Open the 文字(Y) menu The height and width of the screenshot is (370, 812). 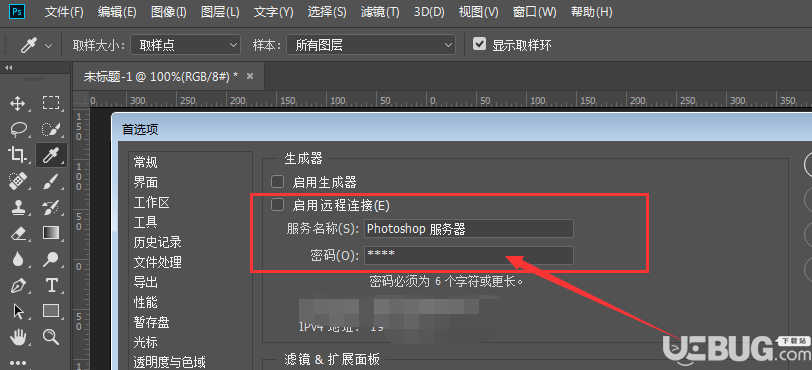pos(273,12)
